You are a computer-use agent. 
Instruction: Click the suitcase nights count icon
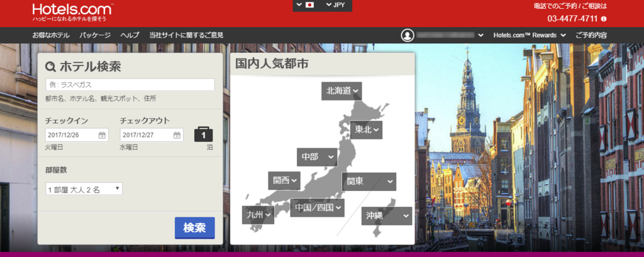[x=203, y=134]
